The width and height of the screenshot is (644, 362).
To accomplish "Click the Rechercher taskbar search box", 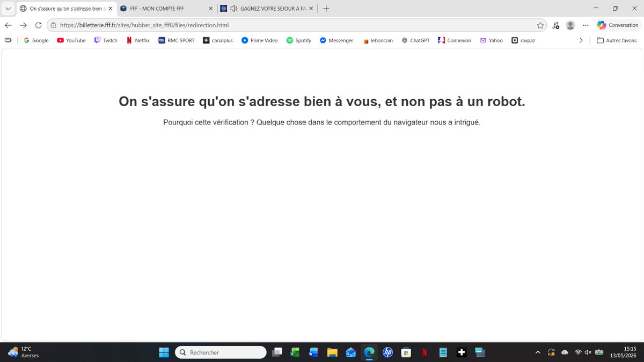I will tap(221, 352).
